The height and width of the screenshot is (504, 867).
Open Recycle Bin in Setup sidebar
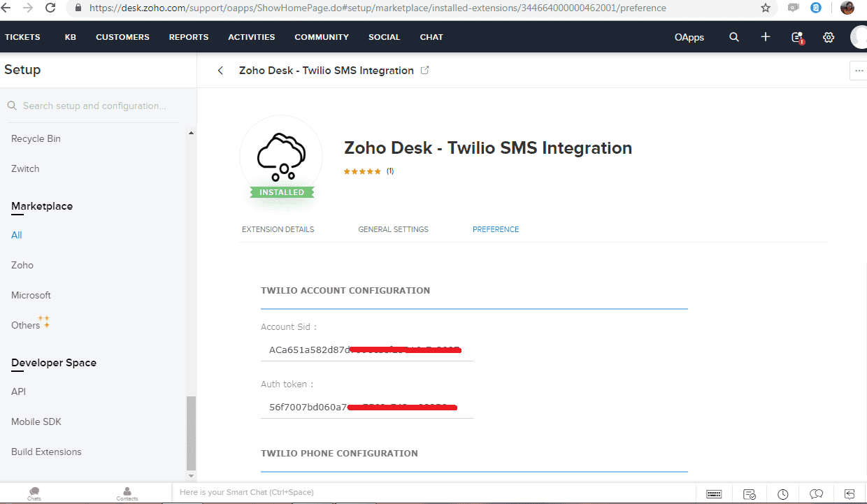36,138
